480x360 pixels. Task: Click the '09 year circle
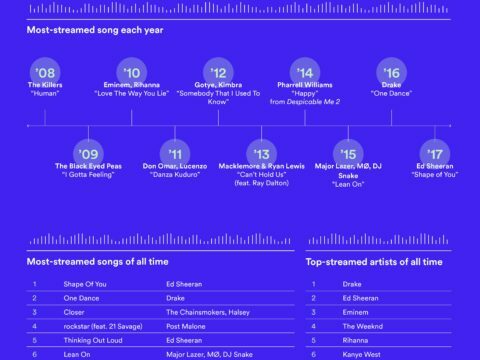88,154
